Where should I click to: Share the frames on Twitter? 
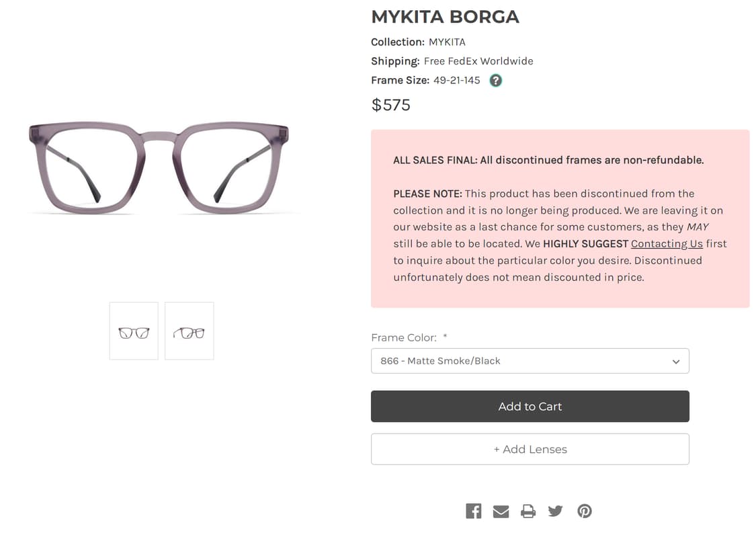pyautogui.click(x=556, y=511)
